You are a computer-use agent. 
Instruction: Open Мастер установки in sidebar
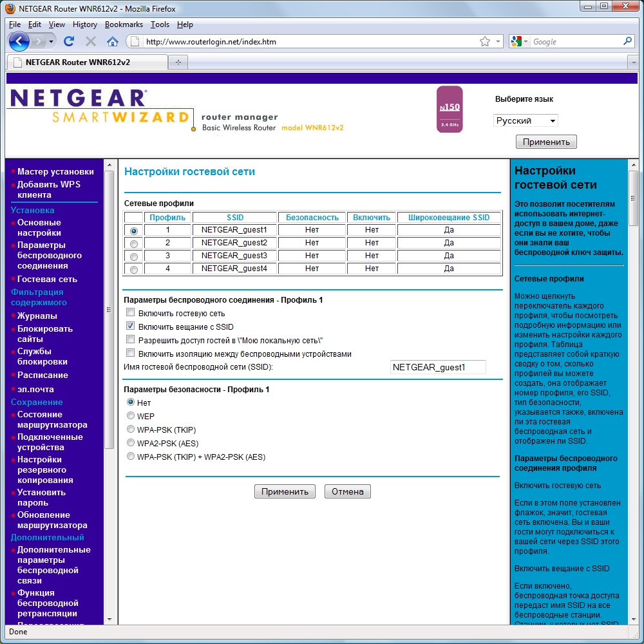click(55, 172)
